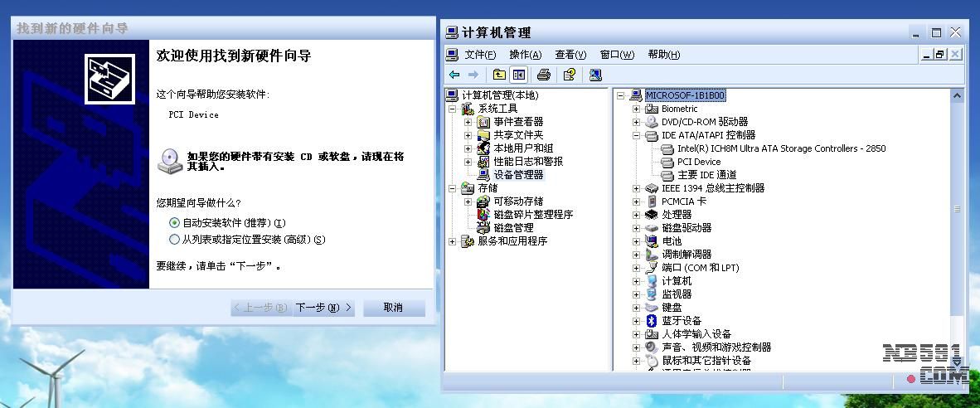The width and height of the screenshot is (980, 408).
Task: Click the Up one level toolbar icon
Action: click(x=499, y=75)
